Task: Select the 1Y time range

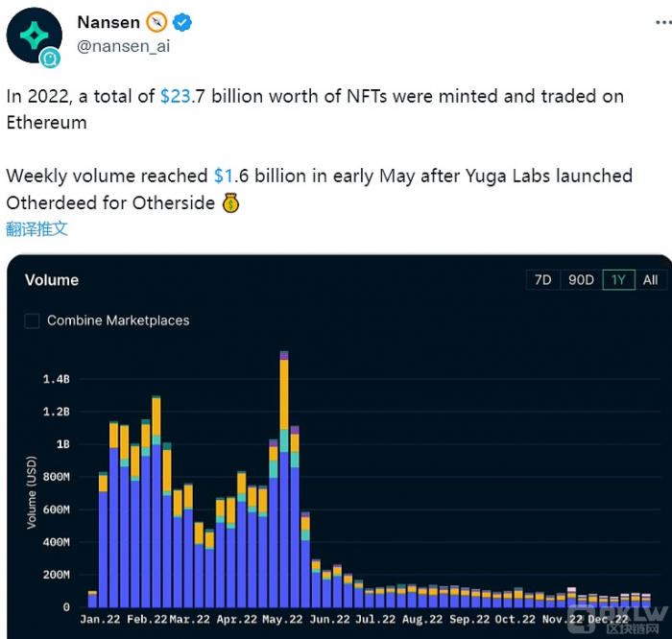Action: tap(618, 280)
